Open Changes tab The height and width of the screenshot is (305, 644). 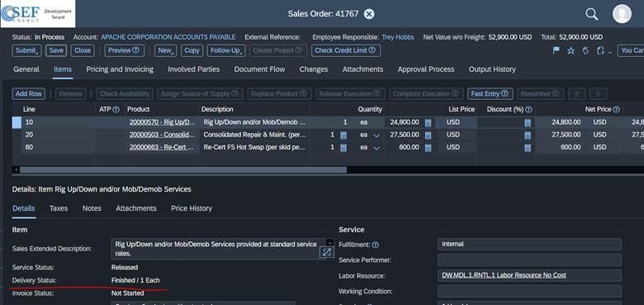[x=314, y=69]
